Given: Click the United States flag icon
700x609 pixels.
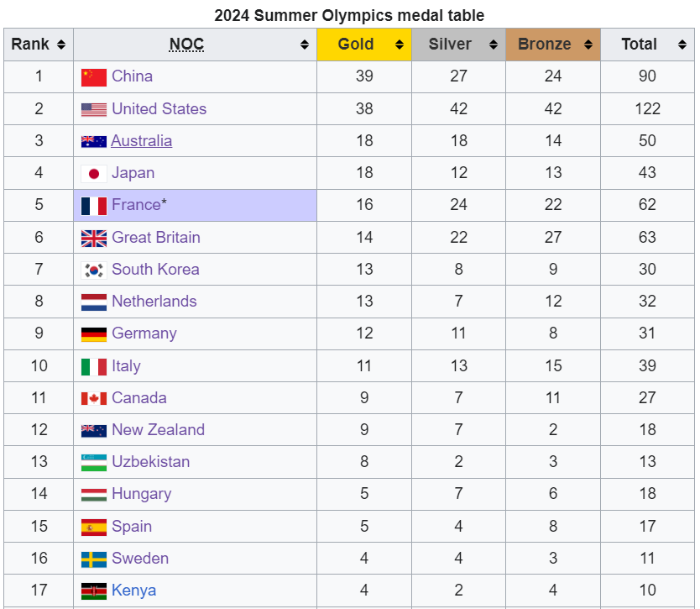Looking at the screenshot, I should tap(94, 109).
